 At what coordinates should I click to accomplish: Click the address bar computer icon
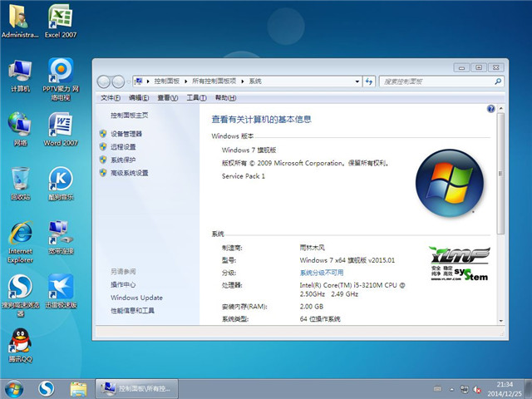point(139,81)
